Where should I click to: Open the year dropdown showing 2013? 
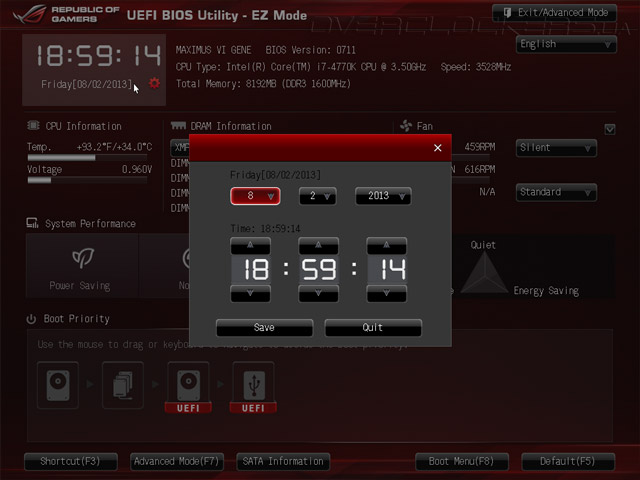coord(383,196)
